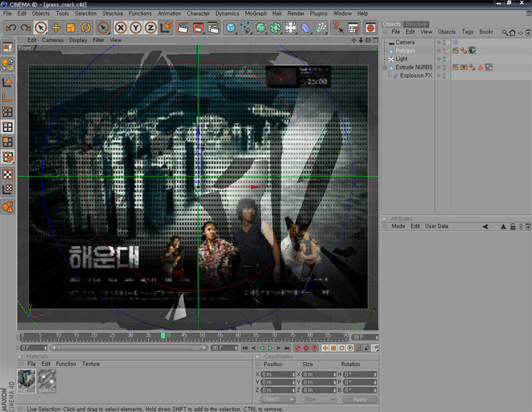Open the layout switch icon in left sidebar
Image resolution: width=532 pixels, height=412 pixels.
click(x=7, y=47)
